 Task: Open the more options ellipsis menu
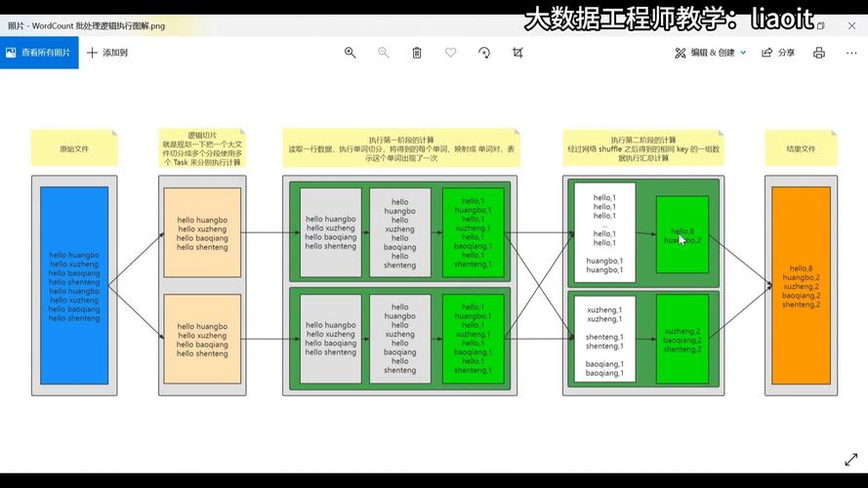coord(851,53)
